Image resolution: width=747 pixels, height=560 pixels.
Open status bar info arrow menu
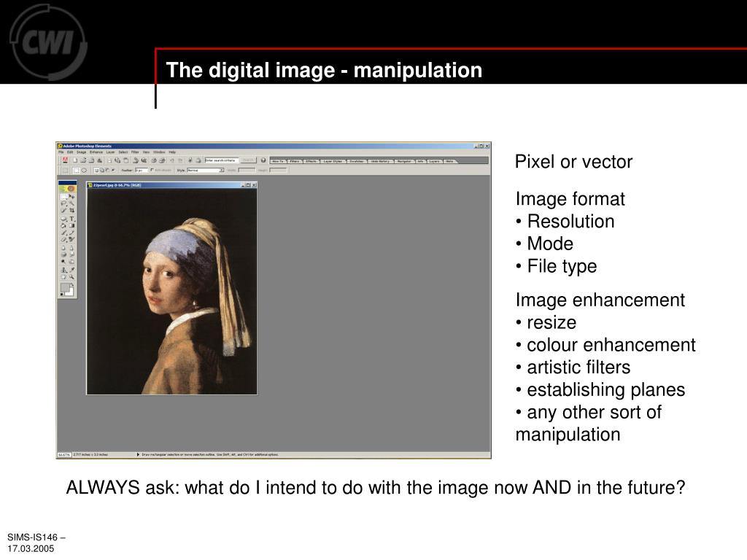coord(138,454)
